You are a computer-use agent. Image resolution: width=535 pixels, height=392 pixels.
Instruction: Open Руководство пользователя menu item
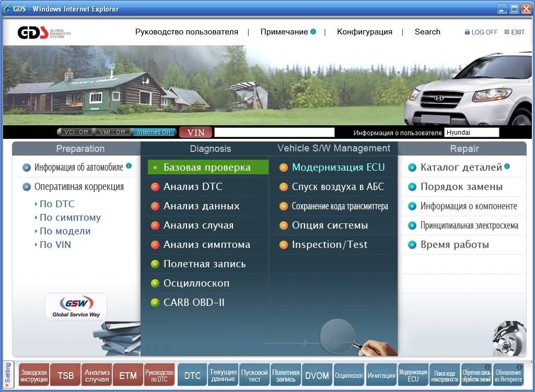(187, 32)
